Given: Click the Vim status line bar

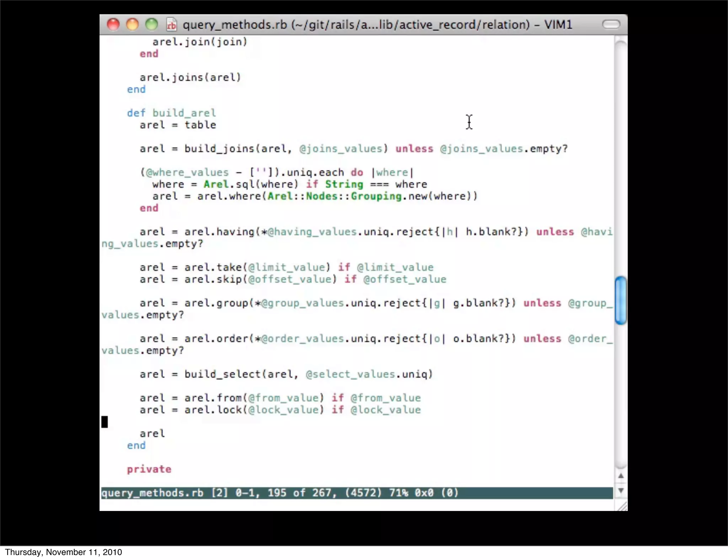Looking at the screenshot, I should [355, 493].
